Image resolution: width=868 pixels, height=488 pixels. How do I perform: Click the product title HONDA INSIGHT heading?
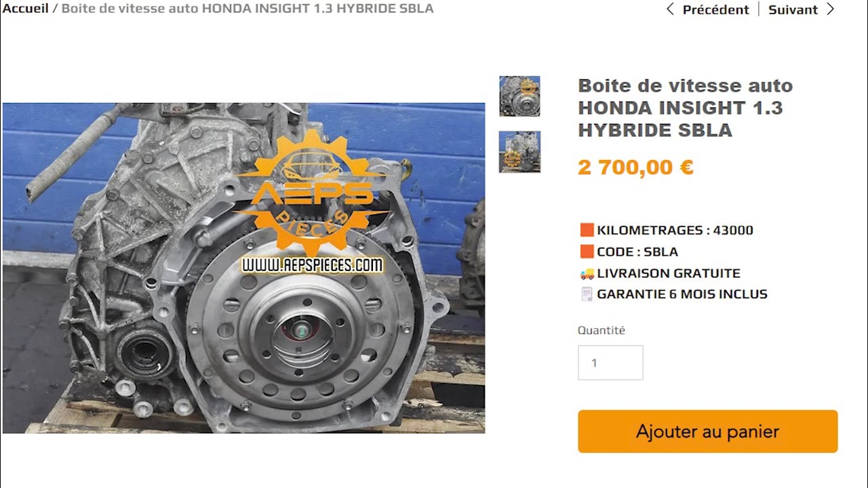pos(685,108)
